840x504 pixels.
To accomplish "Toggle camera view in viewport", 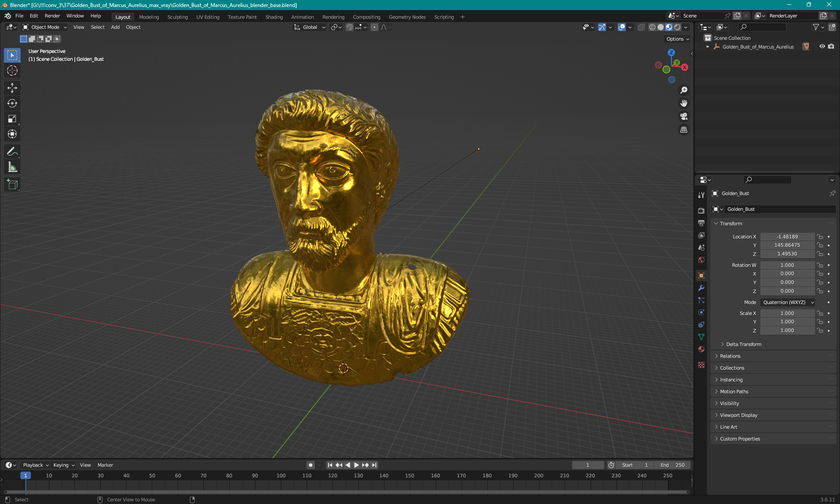I will point(684,117).
